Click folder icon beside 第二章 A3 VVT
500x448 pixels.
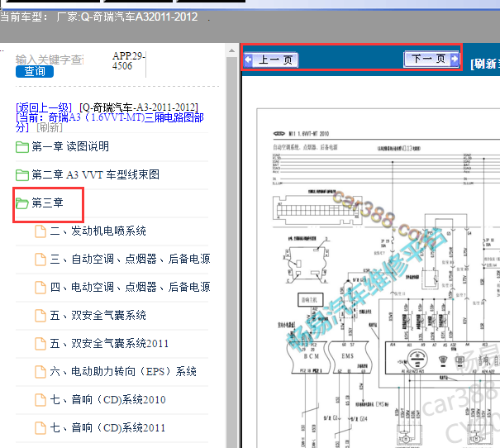[x=22, y=175]
